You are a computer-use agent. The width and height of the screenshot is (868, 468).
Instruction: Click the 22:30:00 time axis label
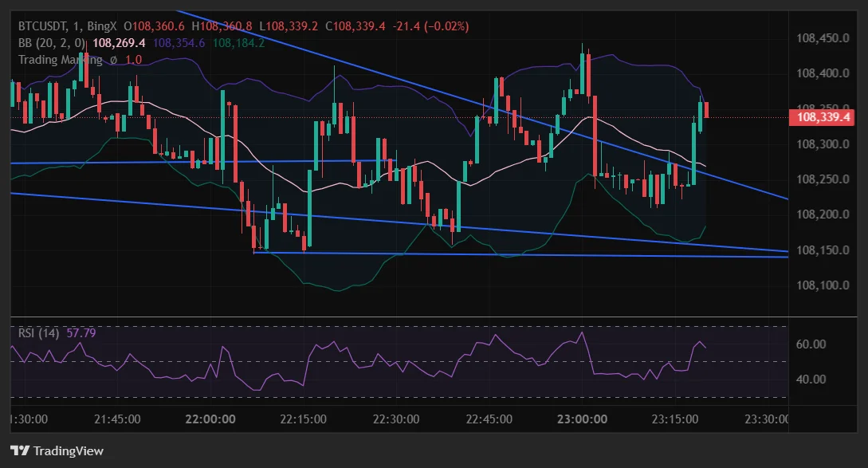pos(396,419)
